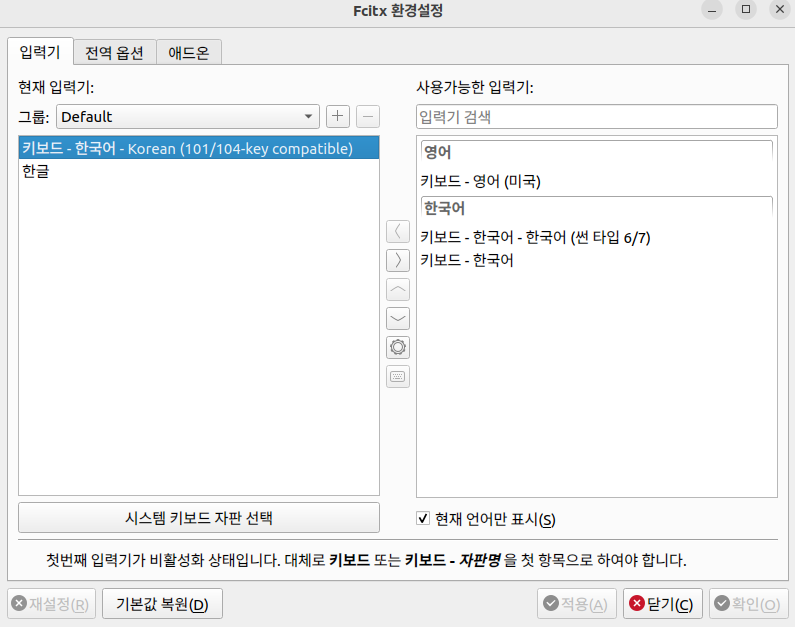
Task: Select Korean (101/104-key compatible) keyboard entry
Action: (199, 148)
